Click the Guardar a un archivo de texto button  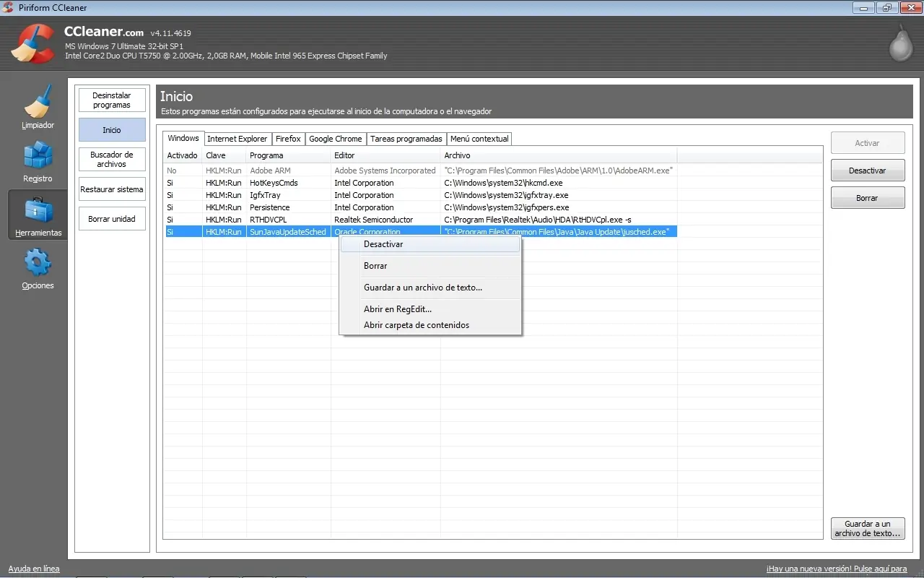[868, 529]
